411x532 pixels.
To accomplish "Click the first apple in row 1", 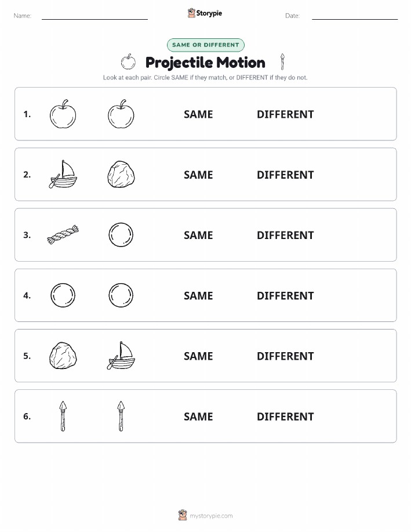I will point(63,114).
